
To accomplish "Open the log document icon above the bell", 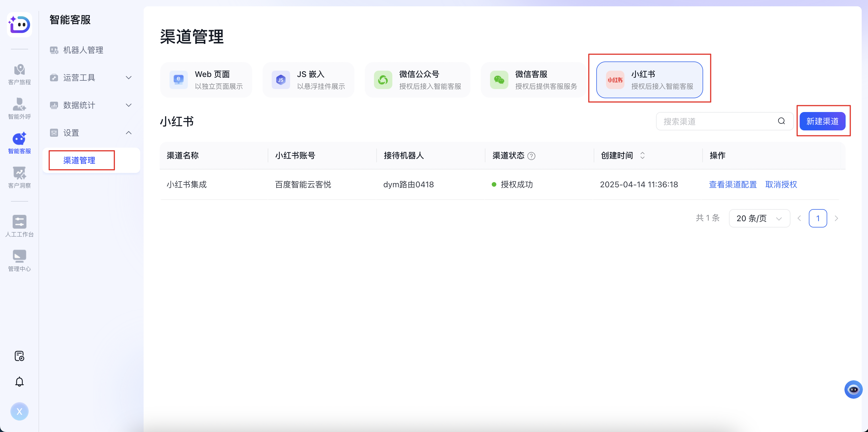I will click(19, 356).
